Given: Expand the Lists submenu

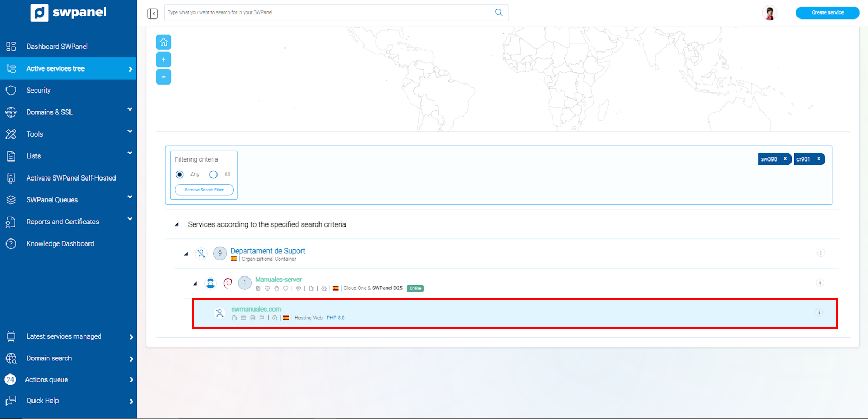Looking at the screenshot, I should click(68, 156).
